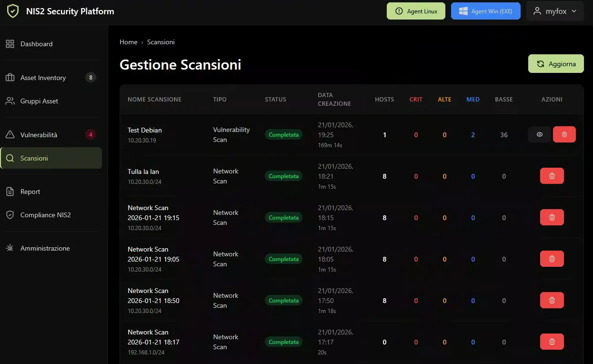The width and height of the screenshot is (593, 364).
Task: Click the Aggiorna refresh button
Action: (x=556, y=63)
